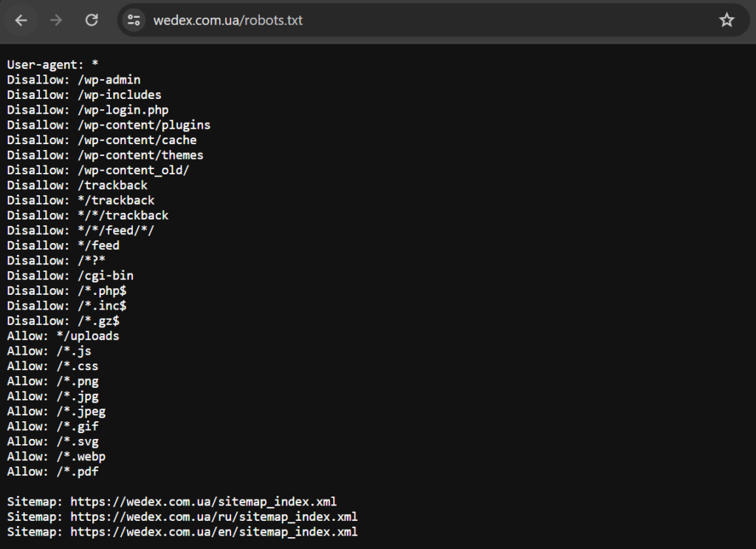This screenshot has height=549, width=756.
Task: Click the Allow: /*.svg line
Action: (x=52, y=441)
